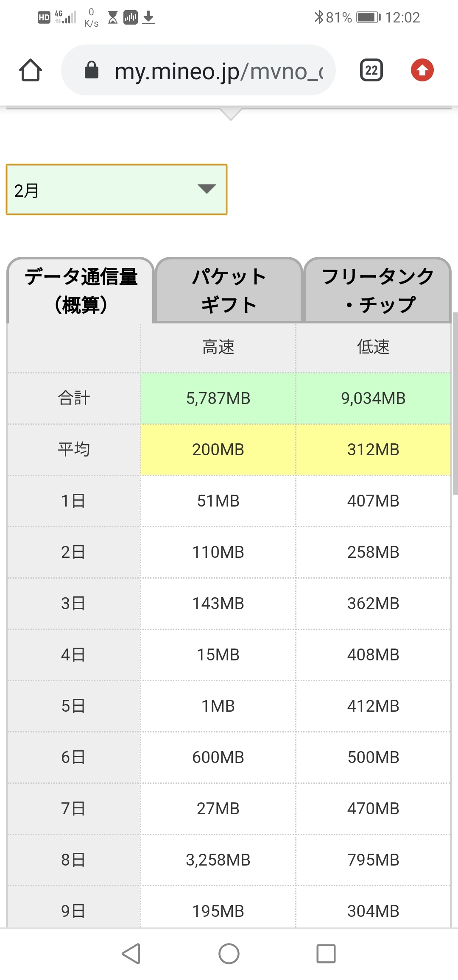This screenshot has height=980, width=458.
Task: Open recent apps with the square button
Action: point(326,954)
